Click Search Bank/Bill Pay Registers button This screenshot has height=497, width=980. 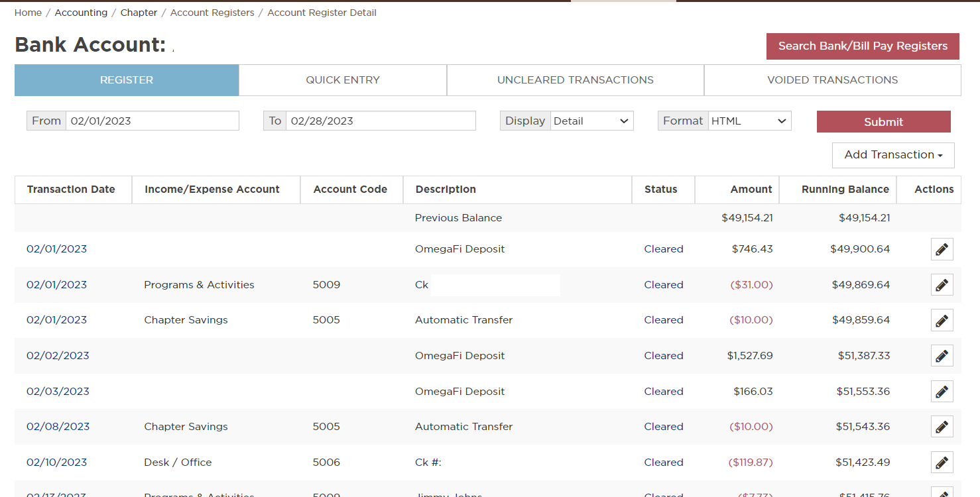coord(863,46)
